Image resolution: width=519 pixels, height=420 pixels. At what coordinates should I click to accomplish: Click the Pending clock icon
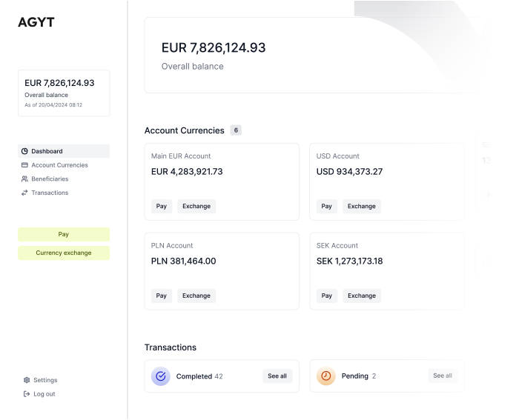click(x=326, y=376)
